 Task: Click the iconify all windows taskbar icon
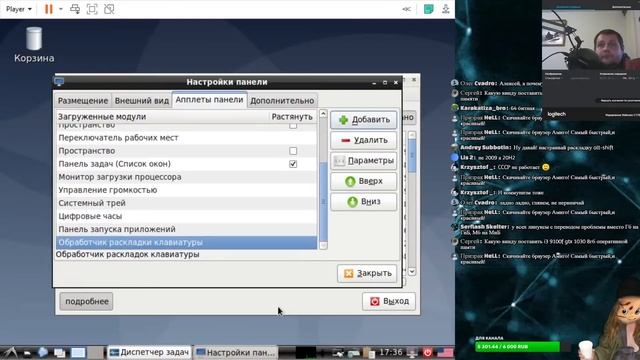[x=60, y=353]
